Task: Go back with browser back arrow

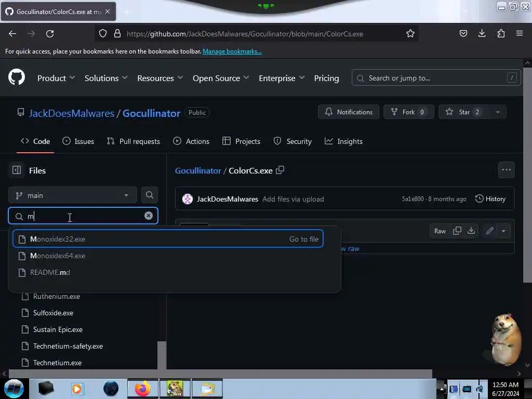Action: (12, 34)
